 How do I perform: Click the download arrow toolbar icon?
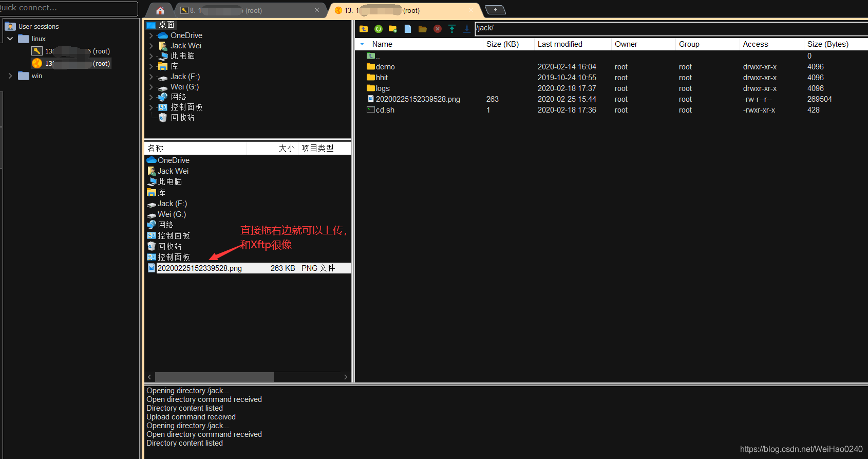tap(466, 29)
